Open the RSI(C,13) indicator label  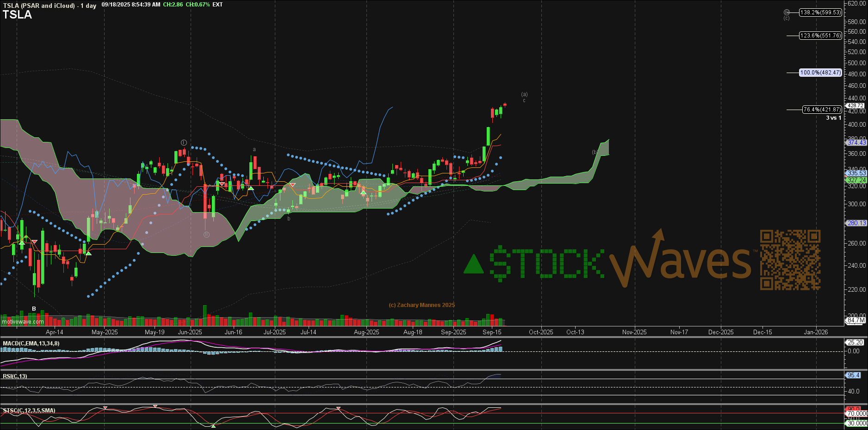[15, 376]
